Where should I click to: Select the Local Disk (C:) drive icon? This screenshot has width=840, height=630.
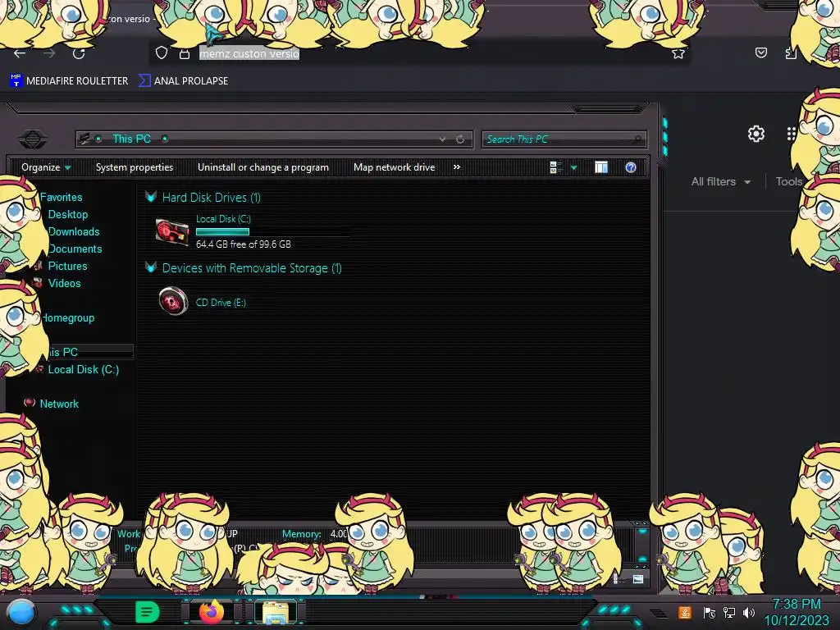pyautogui.click(x=172, y=232)
